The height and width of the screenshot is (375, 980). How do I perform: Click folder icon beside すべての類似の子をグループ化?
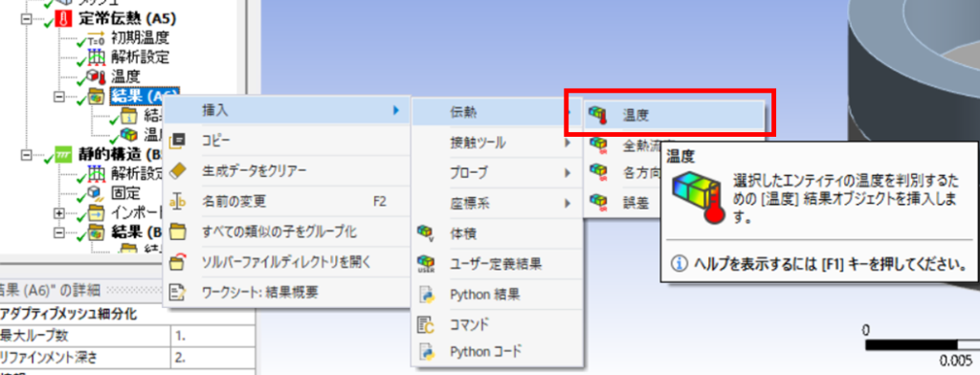[x=178, y=232]
